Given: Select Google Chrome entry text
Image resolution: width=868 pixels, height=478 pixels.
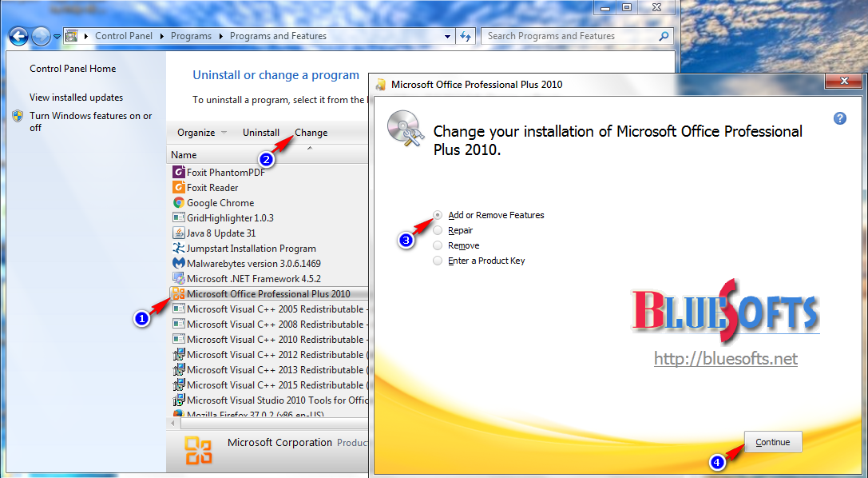Looking at the screenshot, I should (x=220, y=203).
